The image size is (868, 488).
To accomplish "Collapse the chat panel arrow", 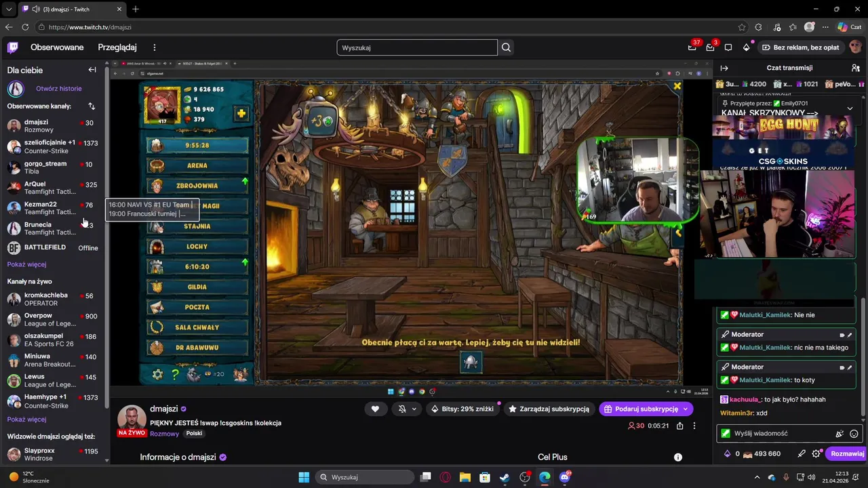I will tap(724, 68).
